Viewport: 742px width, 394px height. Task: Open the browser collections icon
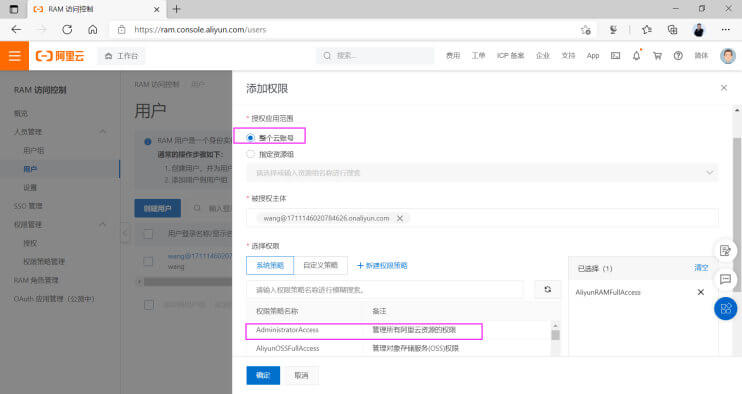672,30
